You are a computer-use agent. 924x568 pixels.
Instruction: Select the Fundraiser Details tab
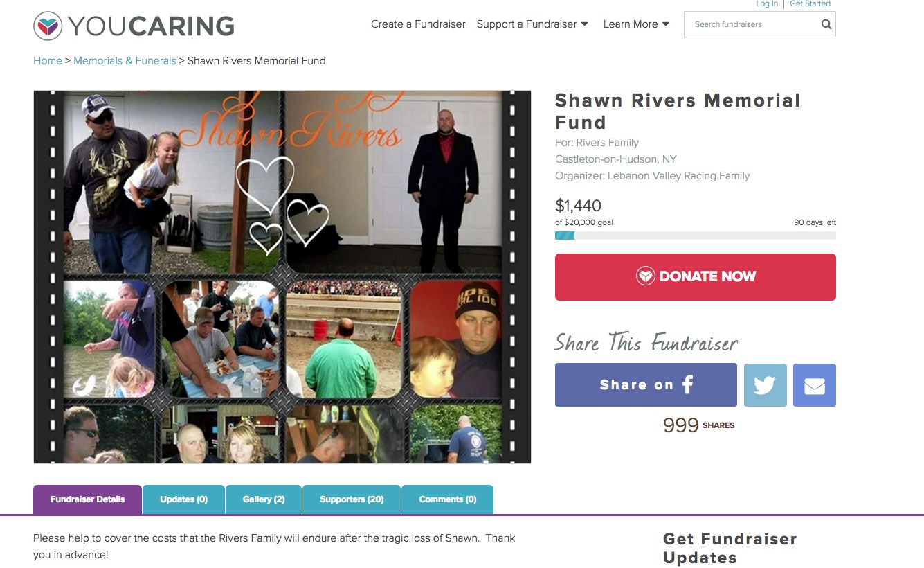87,499
